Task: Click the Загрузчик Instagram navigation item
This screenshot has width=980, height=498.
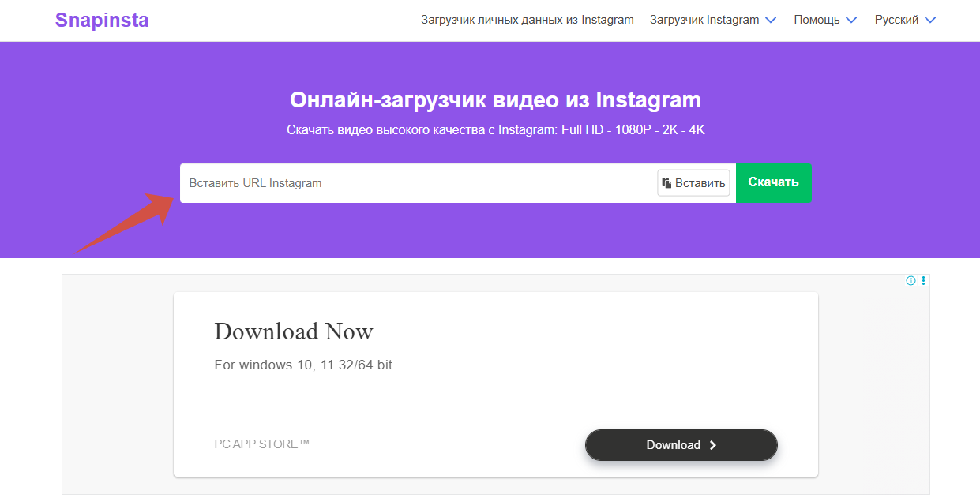Action: (x=705, y=20)
